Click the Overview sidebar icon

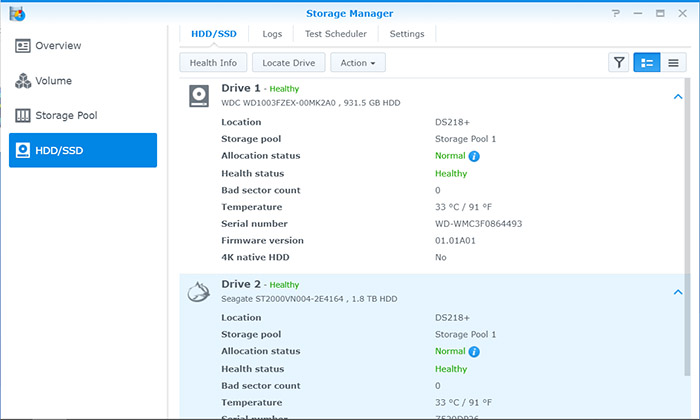(x=22, y=46)
